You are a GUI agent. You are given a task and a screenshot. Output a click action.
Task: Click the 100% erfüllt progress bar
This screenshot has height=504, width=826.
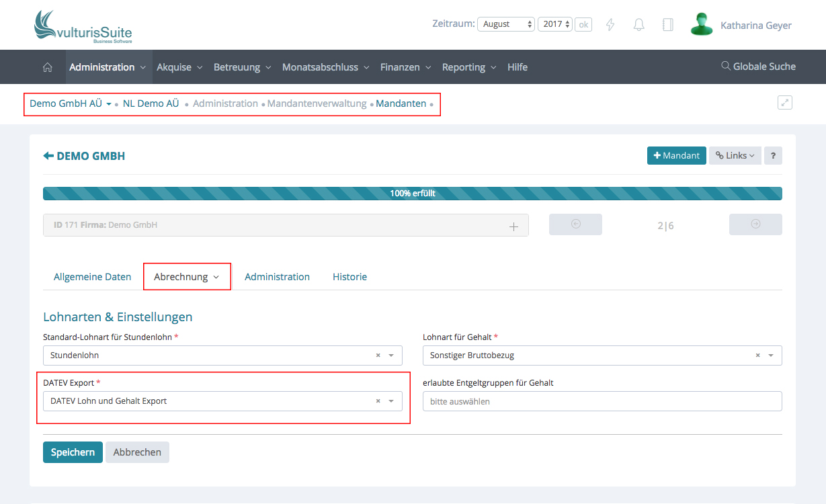click(x=413, y=194)
